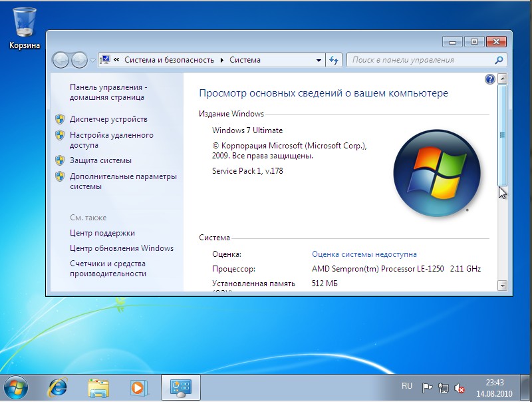The height and width of the screenshot is (402, 532).
Task: Click the Оценка: label
Action: click(227, 254)
